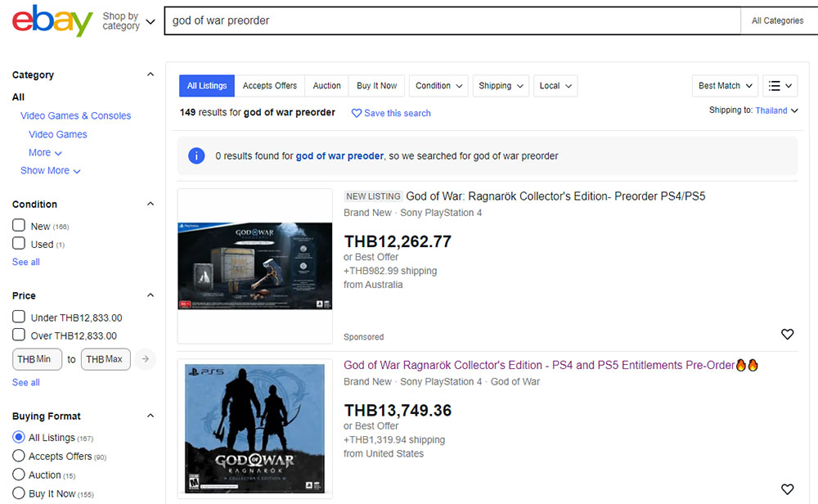Change Shipping to Thailand location
This screenshot has height=504, width=818.
pos(777,110)
